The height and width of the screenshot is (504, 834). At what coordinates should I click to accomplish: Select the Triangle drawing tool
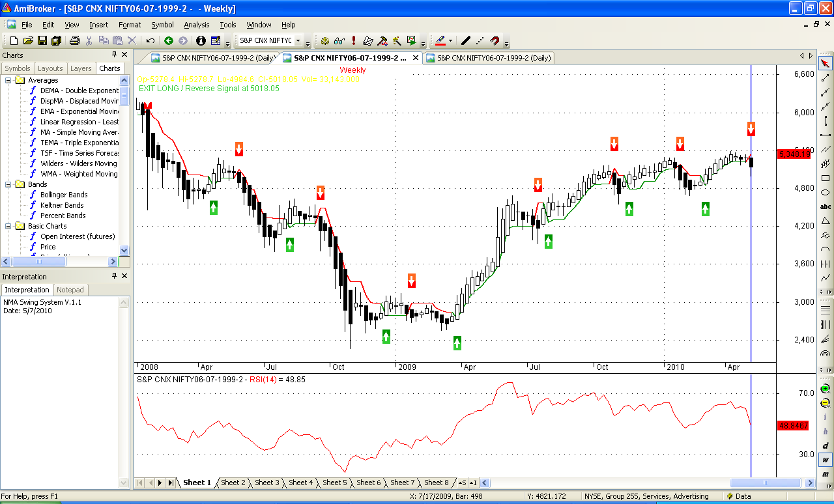point(826,221)
